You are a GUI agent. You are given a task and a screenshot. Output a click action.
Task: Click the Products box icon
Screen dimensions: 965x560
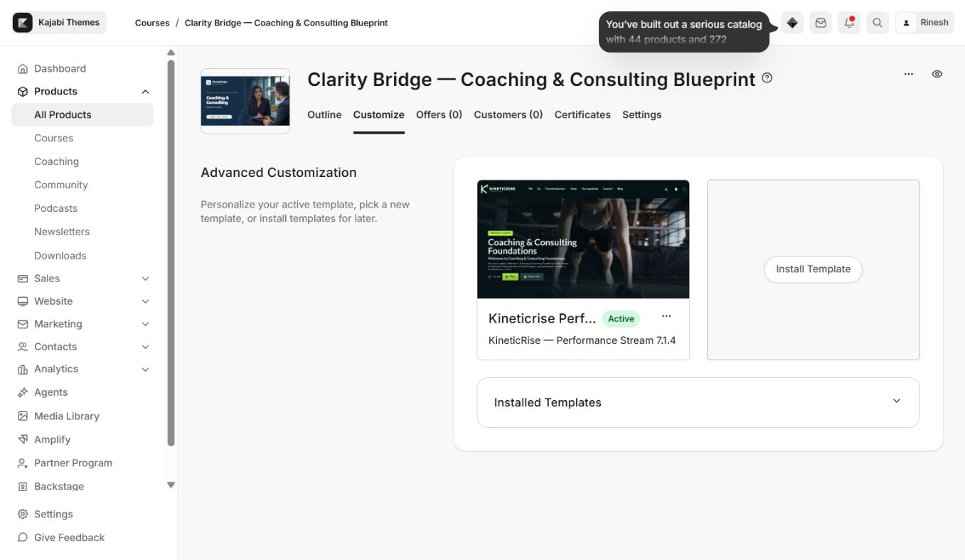[23, 91]
